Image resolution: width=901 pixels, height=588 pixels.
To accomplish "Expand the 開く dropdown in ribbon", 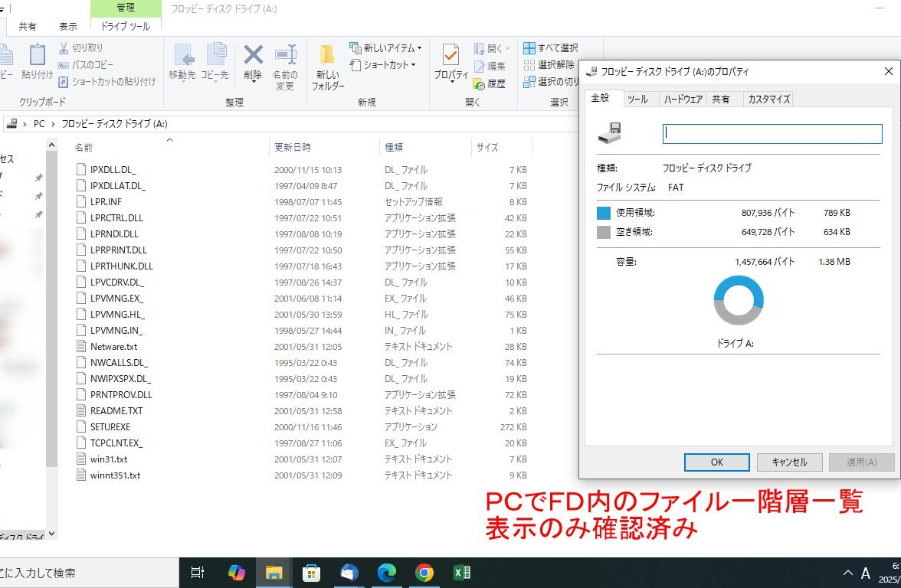I will coord(490,48).
